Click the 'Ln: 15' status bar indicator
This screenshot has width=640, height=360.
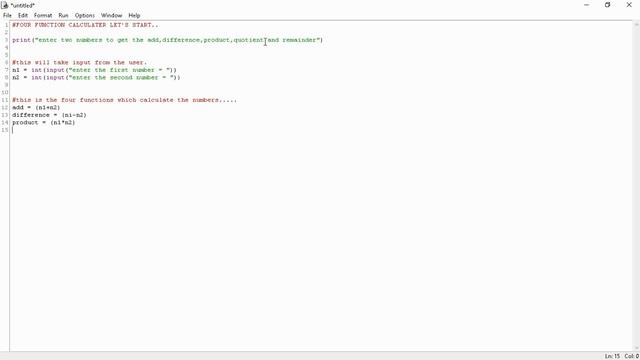[612, 356]
